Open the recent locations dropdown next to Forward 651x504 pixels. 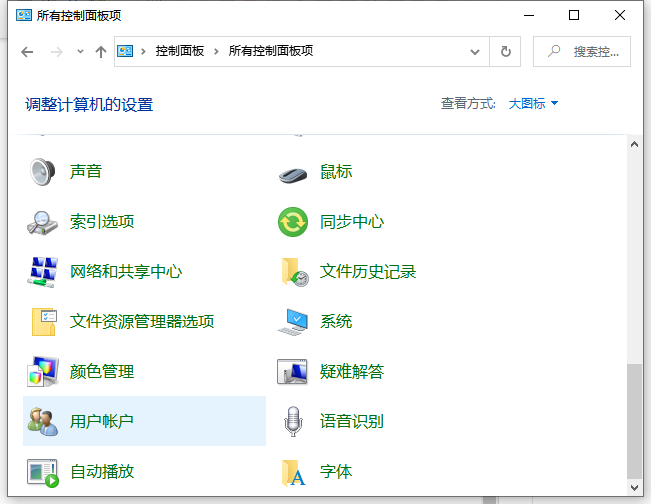[x=79, y=52]
